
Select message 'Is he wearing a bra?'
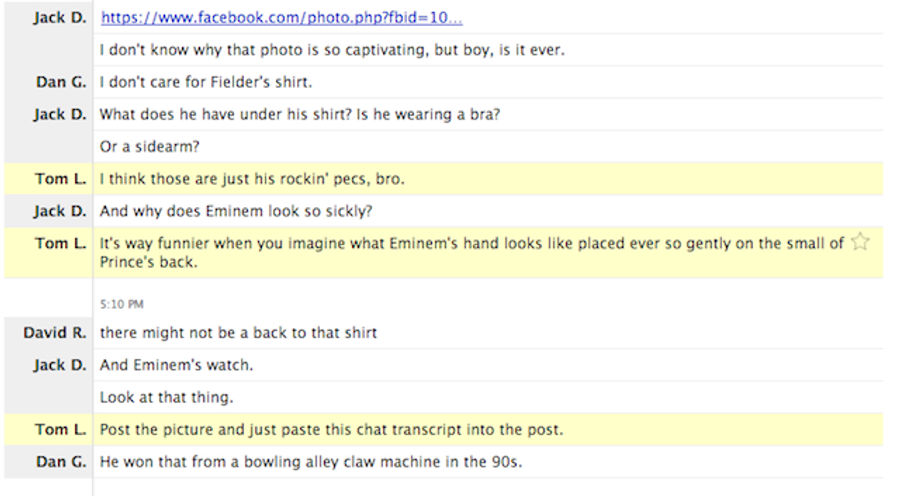(300, 115)
